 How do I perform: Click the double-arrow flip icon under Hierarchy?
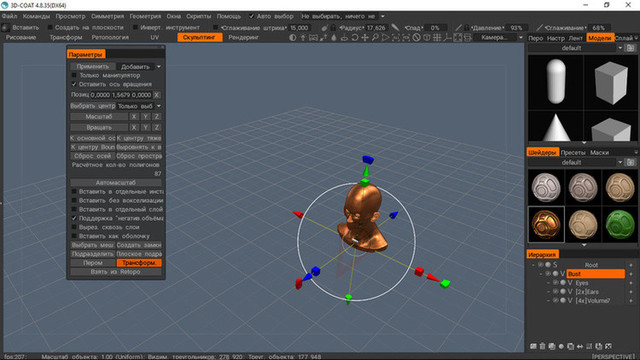point(580,346)
